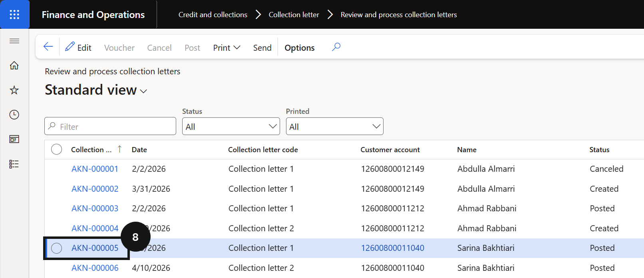Click Finance and Operations title

93,14
